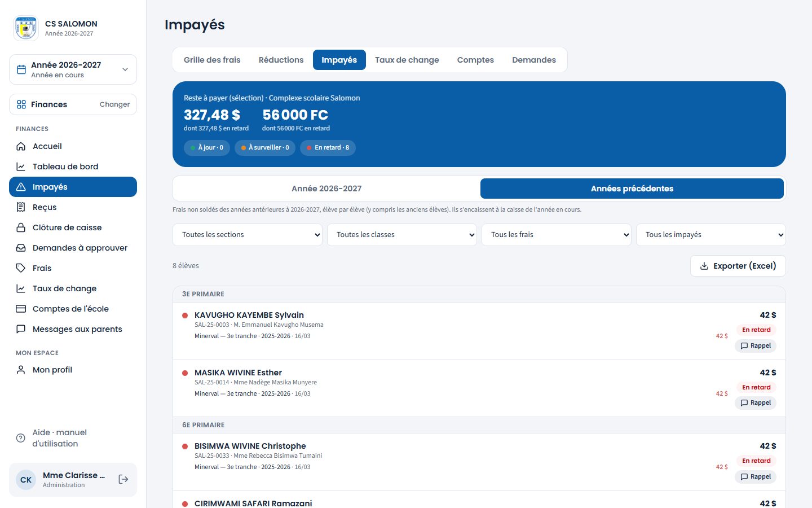Click the Clôture de caisse lock icon
This screenshot has width=812, height=508.
(21, 227)
